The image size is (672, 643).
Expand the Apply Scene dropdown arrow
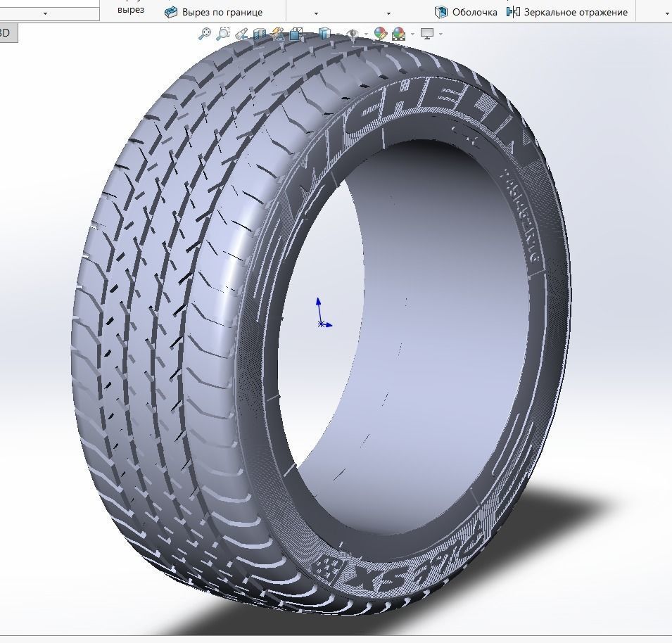[412, 34]
